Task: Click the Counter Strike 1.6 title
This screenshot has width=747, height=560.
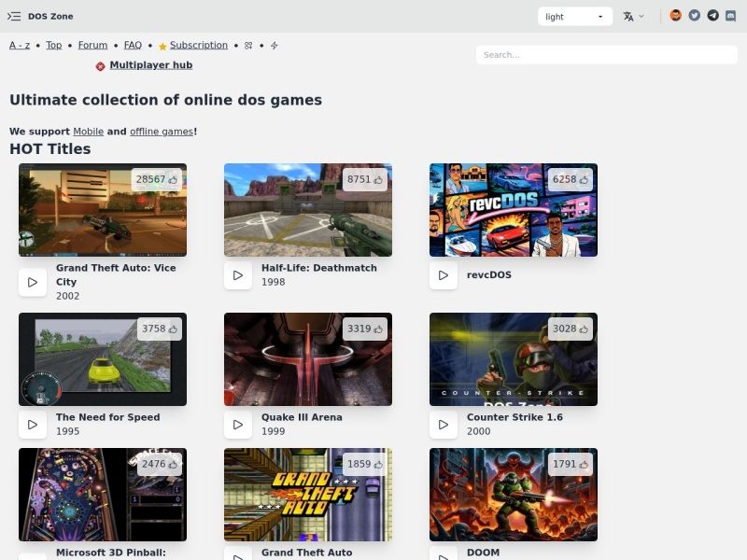Action: point(514,417)
